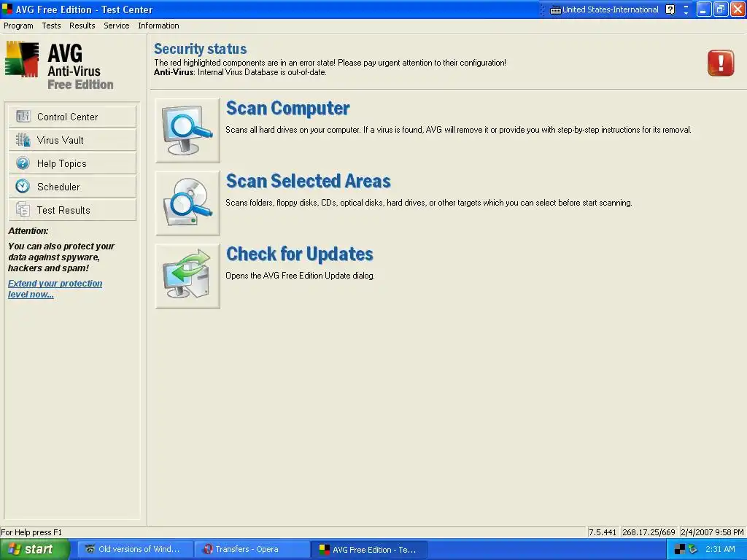
Task: Open the Results menu
Action: 82,26
